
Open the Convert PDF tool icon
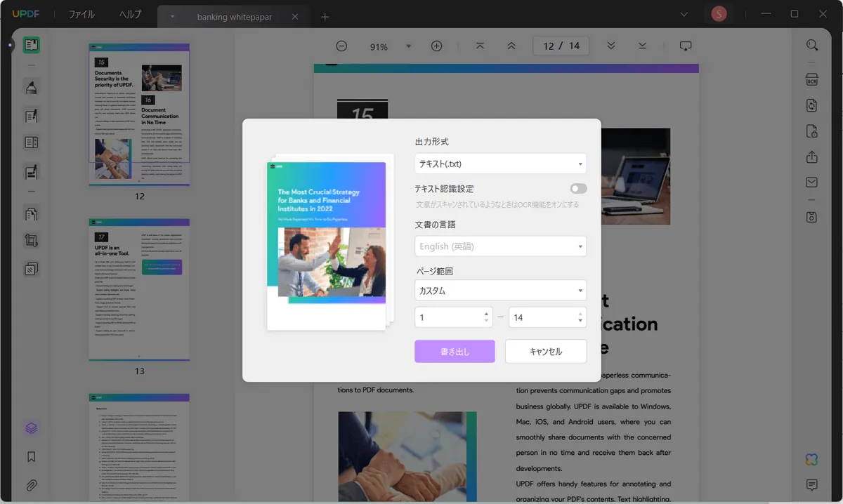click(812, 105)
